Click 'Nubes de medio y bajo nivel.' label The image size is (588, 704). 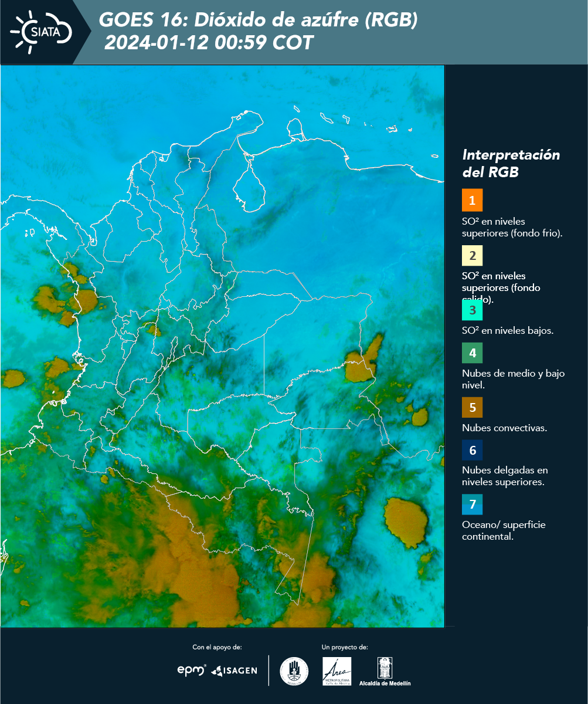coord(513,379)
